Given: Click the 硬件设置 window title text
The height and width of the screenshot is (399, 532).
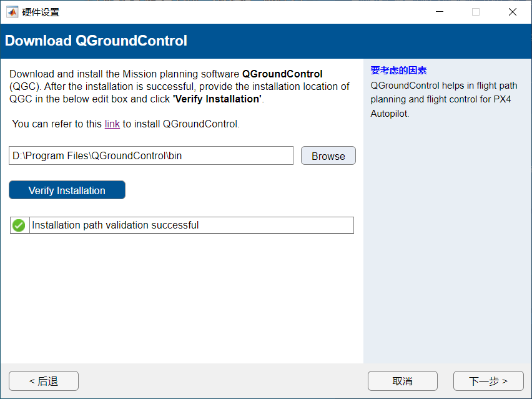Looking at the screenshot, I should click(41, 12).
